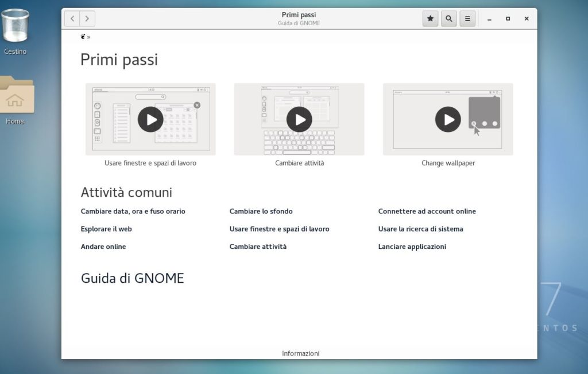Viewport: 588px width, 374px height.
Task: Play the 'Usare finestre e spazi di lavoro' video
Action: (x=150, y=119)
